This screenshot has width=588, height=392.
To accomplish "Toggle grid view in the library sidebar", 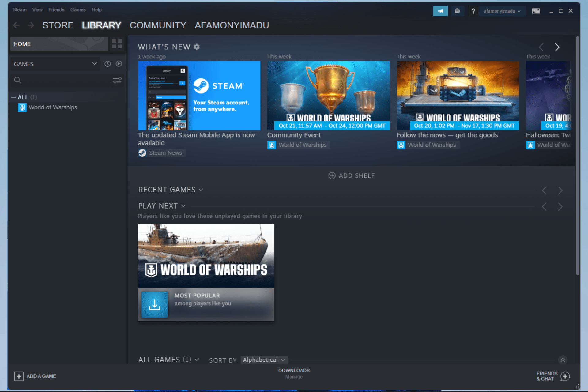I will pos(117,44).
